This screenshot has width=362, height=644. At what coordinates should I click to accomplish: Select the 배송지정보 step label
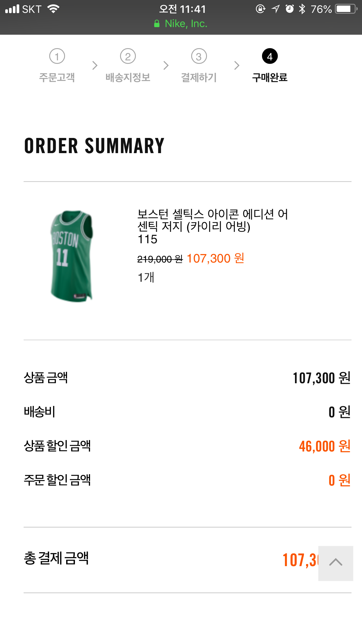click(128, 78)
